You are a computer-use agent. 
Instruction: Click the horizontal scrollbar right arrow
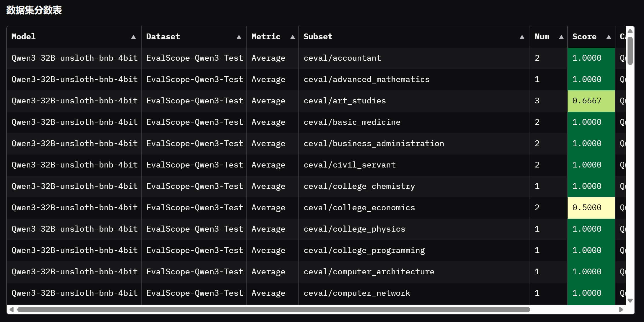(x=621, y=310)
